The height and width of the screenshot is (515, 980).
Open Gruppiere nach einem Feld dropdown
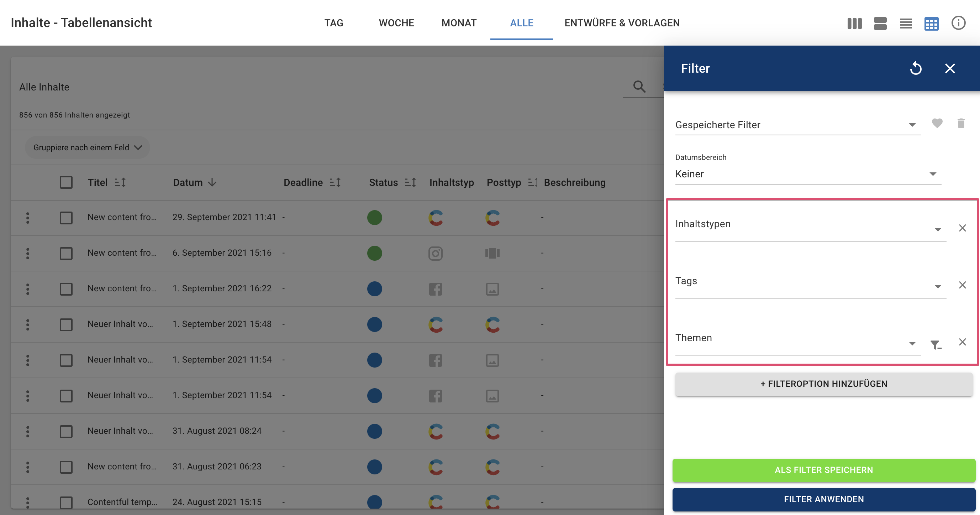pos(88,147)
